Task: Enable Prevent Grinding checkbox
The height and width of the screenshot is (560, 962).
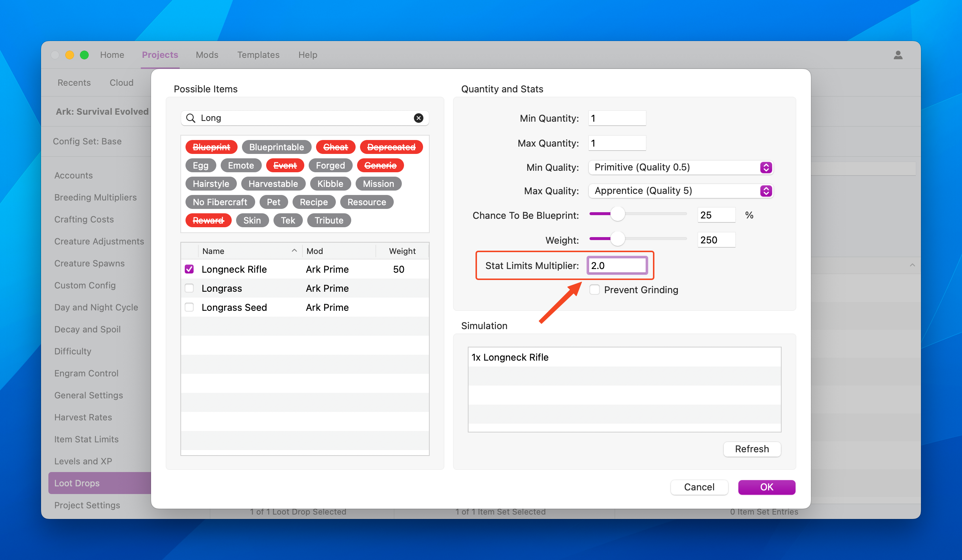Action: click(594, 290)
